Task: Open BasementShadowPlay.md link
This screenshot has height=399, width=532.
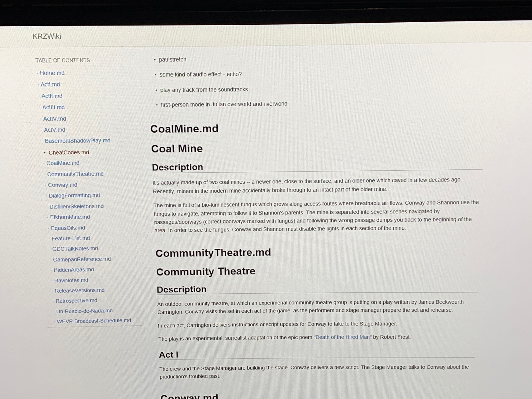Action: [x=77, y=141]
